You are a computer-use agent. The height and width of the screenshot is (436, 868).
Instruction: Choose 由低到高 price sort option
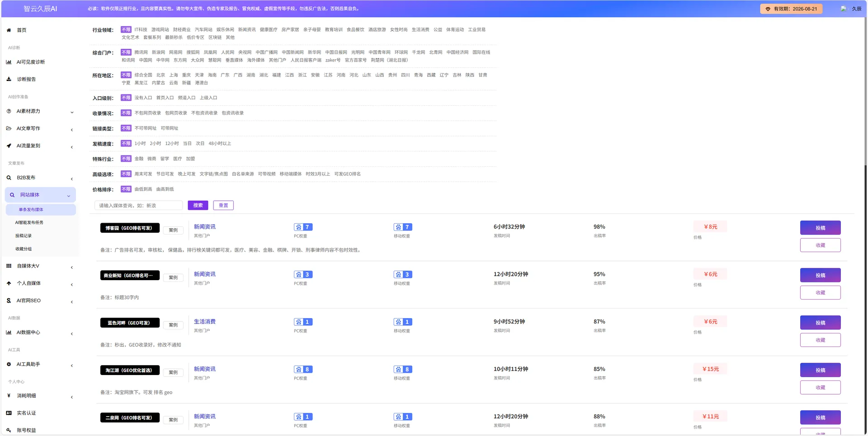coord(143,189)
